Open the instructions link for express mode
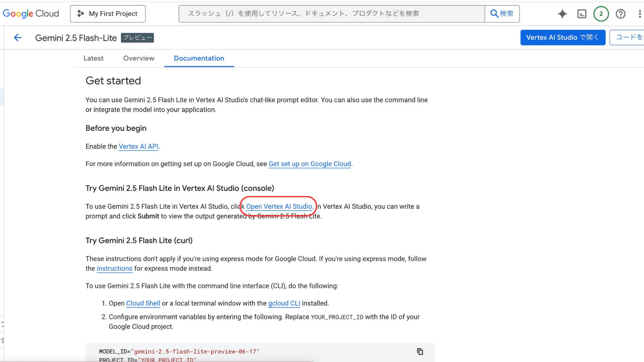The image size is (644, 362). [114, 268]
